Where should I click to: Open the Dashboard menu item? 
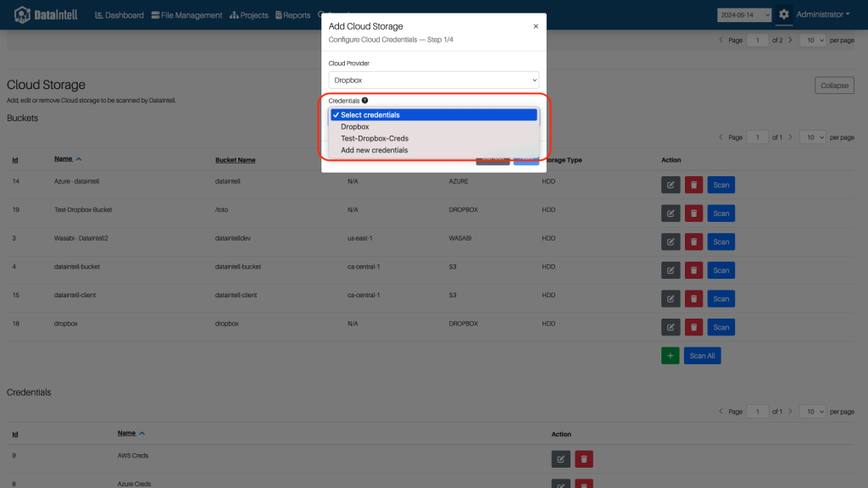tap(119, 15)
